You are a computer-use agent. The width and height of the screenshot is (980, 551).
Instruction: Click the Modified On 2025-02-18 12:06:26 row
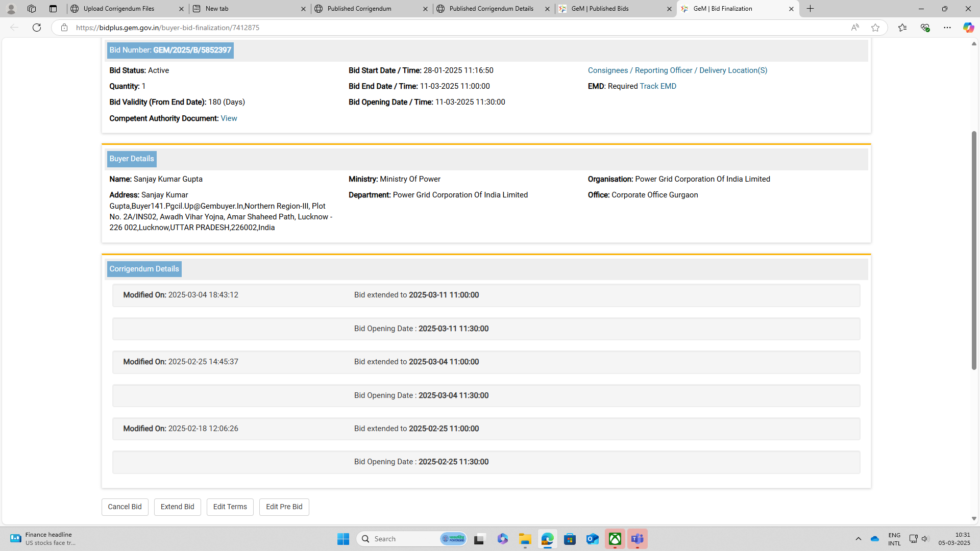pyautogui.click(x=486, y=429)
